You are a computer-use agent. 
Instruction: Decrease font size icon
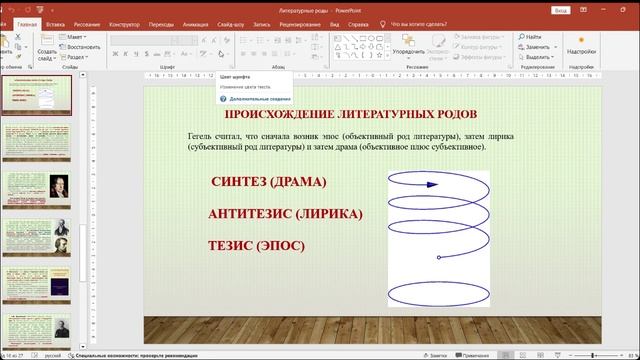point(214,40)
